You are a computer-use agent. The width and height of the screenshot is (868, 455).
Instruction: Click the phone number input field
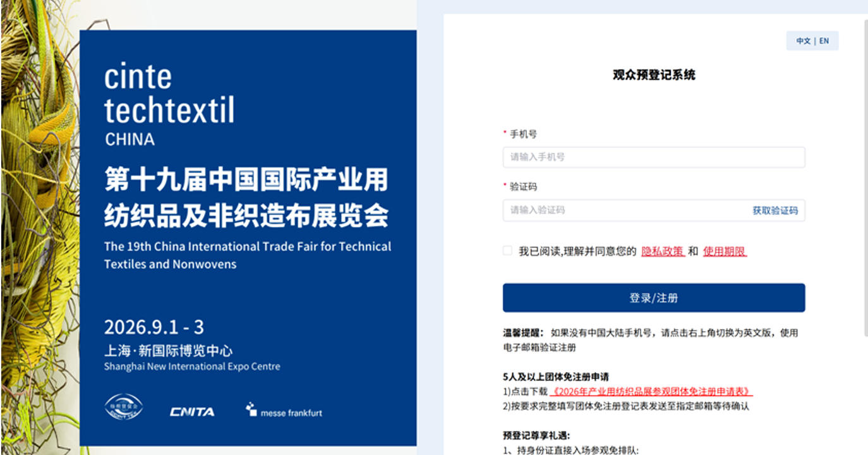(654, 157)
